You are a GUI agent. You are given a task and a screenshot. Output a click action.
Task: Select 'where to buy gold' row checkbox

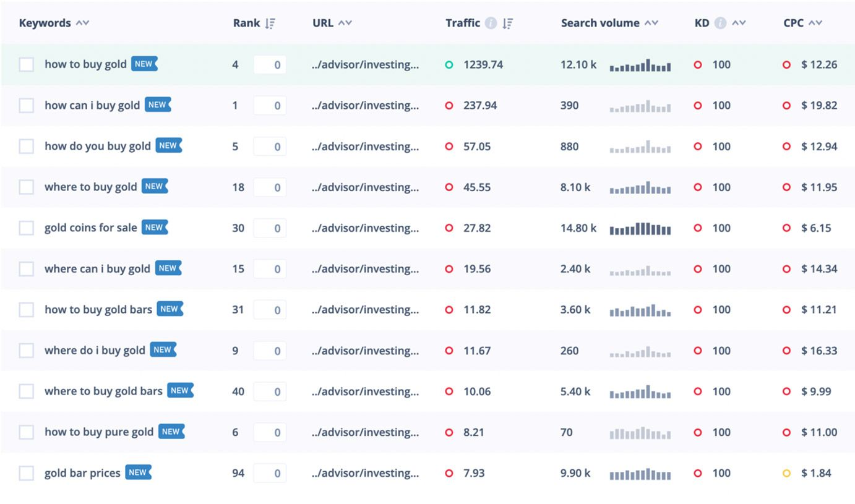[26, 187]
